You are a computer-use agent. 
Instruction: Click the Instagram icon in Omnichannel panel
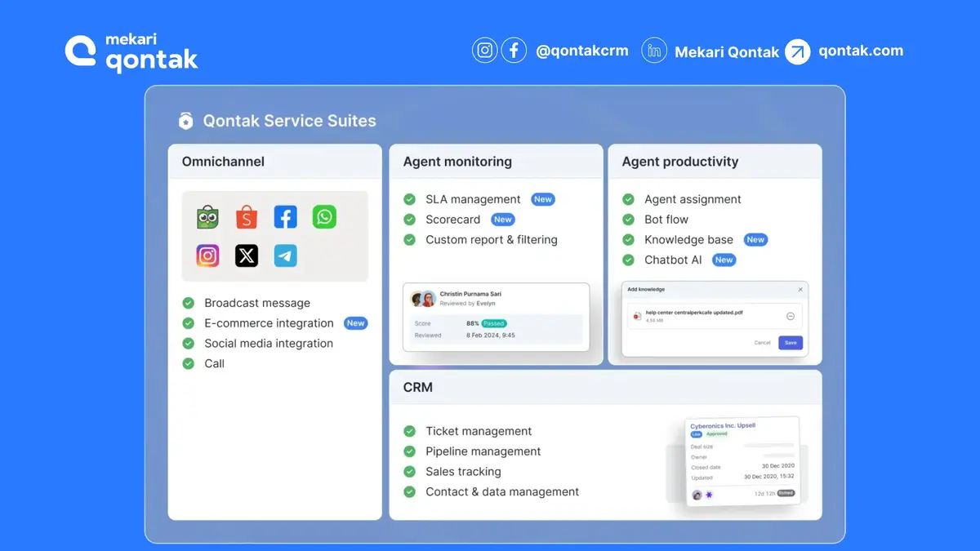(x=207, y=256)
